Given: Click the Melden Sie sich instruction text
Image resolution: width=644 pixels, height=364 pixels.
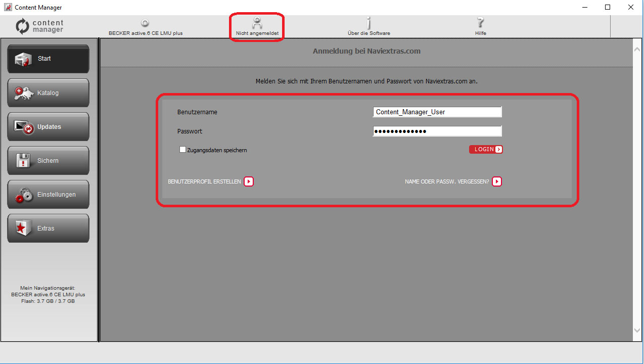Looking at the screenshot, I should pyautogui.click(x=366, y=81).
